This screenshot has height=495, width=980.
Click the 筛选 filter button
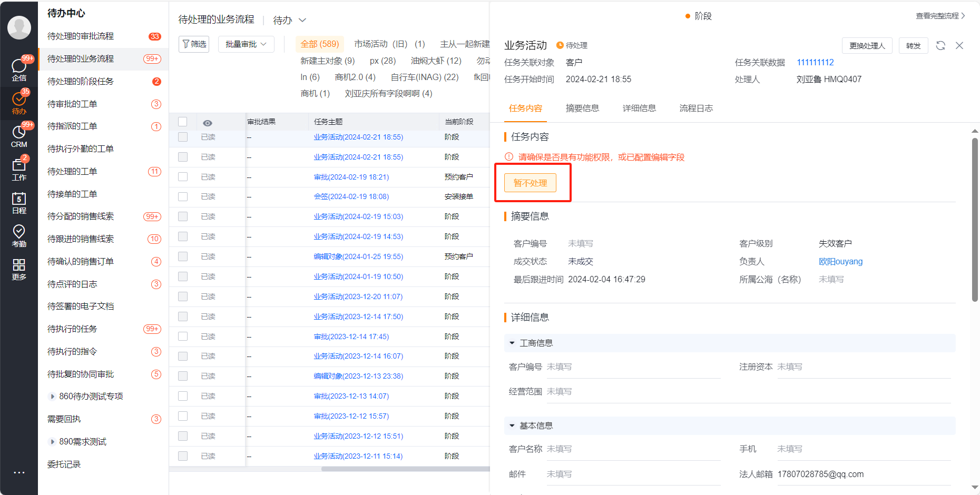click(x=194, y=44)
